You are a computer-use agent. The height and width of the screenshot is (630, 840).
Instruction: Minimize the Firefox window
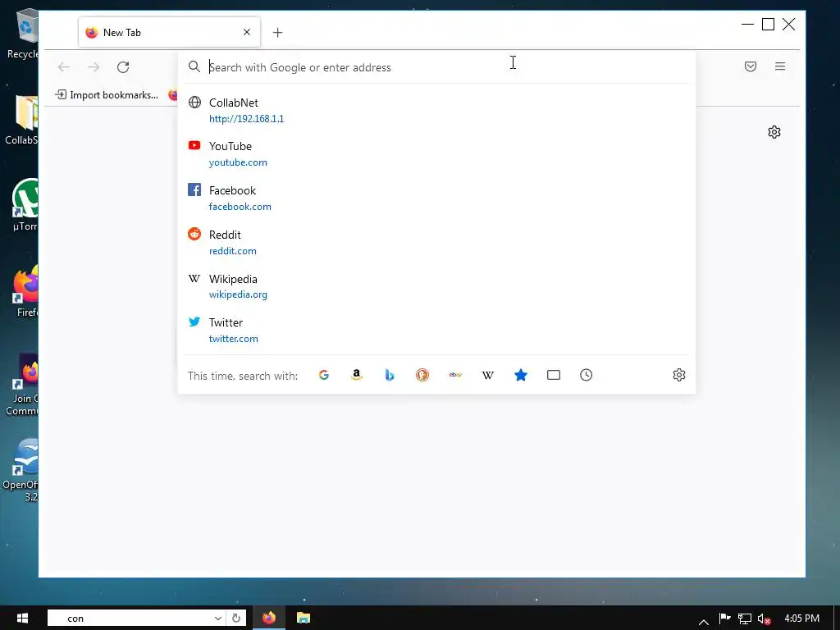click(x=748, y=24)
